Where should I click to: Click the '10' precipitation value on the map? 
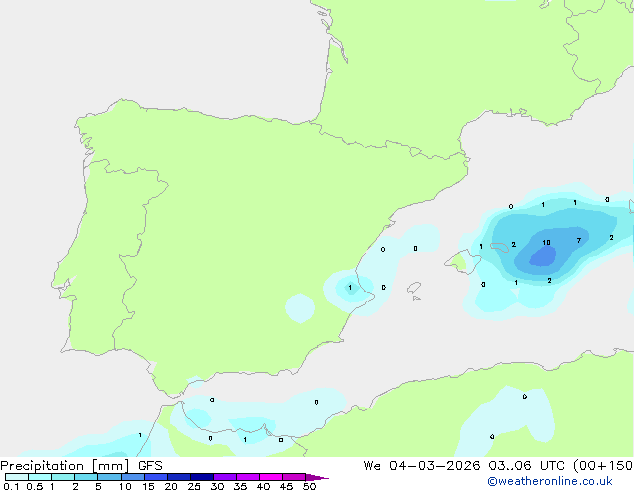click(x=546, y=243)
